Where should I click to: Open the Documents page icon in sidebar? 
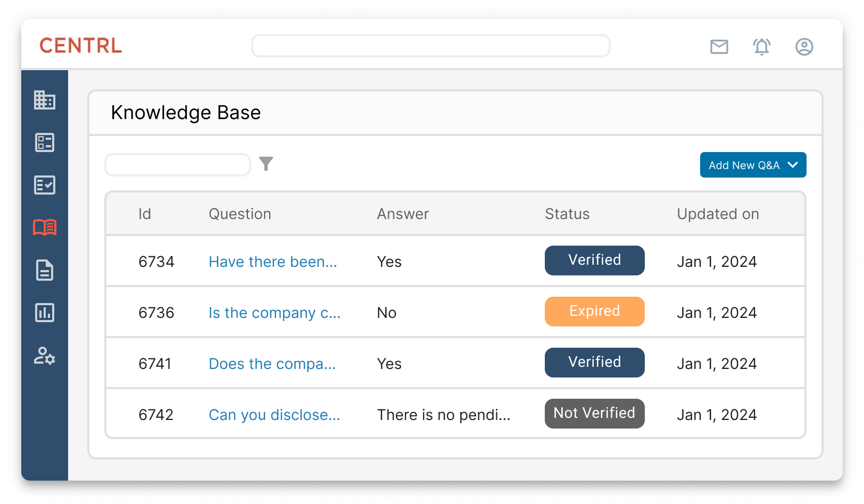click(45, 271)
